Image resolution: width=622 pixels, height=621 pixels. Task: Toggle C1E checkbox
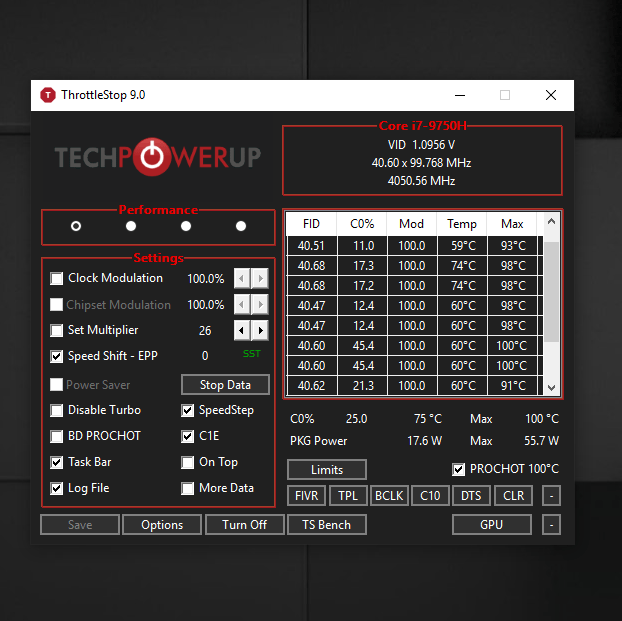click(187, 436)
